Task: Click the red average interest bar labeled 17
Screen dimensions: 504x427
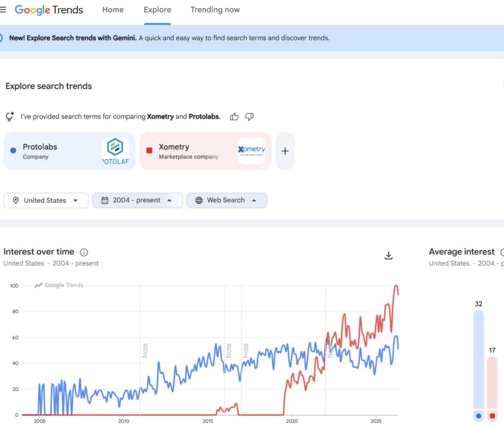Action: point(492,383)
